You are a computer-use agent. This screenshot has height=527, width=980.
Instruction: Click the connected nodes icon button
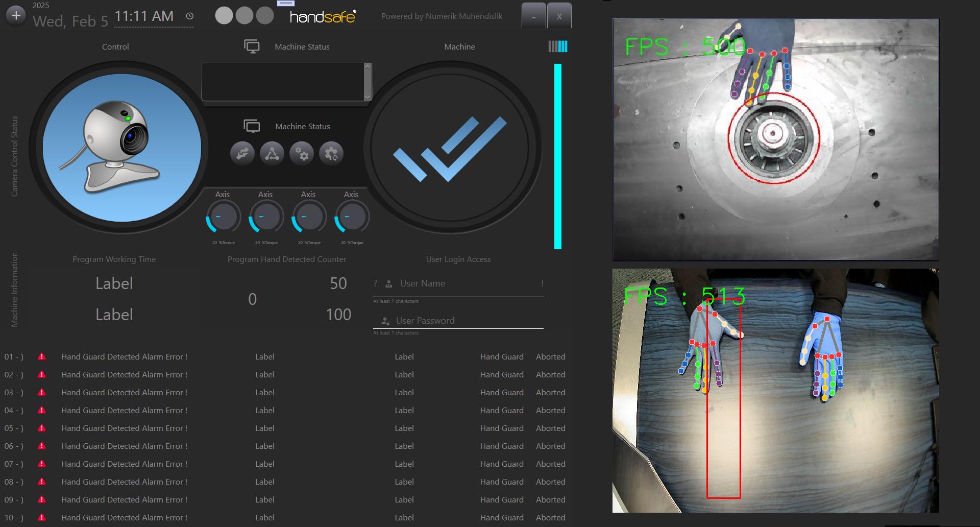coord(272,153)
